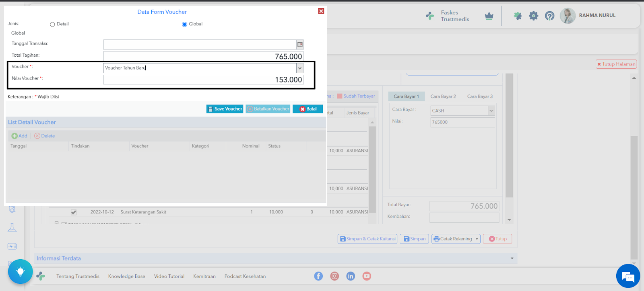
Task: Switch to the Cara Bayar 2 tab
Action: (443, 96)
